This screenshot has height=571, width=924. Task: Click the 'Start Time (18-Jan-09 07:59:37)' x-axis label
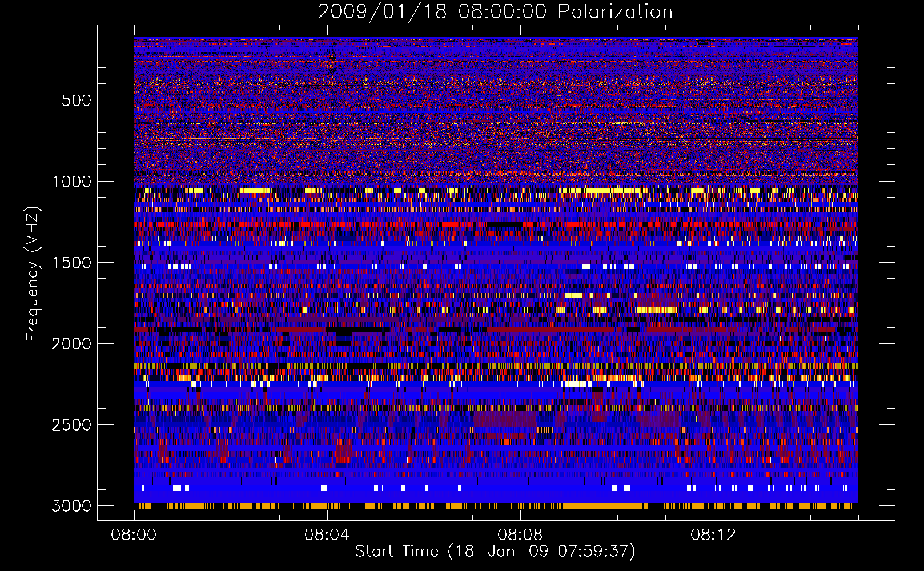(x=495, y=551)
